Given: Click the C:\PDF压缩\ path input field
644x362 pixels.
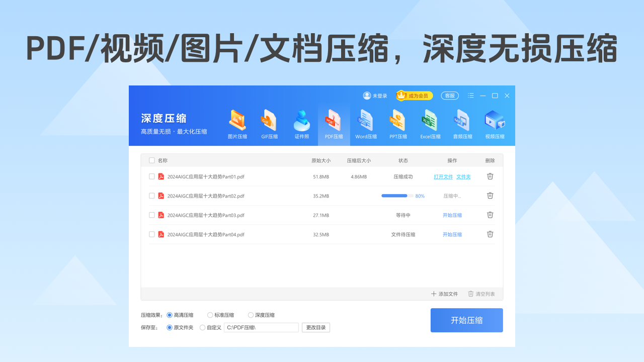Looking at the screenshot, I should pos(261,327).
